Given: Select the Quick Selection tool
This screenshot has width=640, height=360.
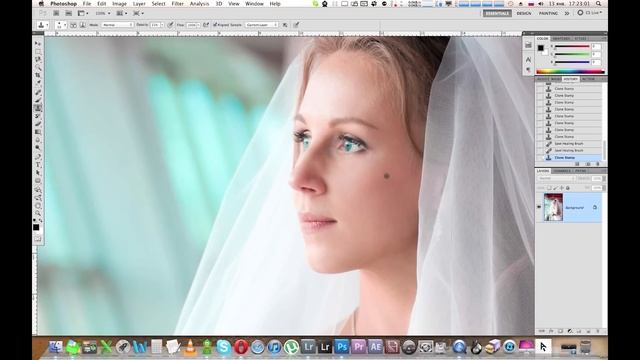Looking at the screenshot, I should [38, 67].
